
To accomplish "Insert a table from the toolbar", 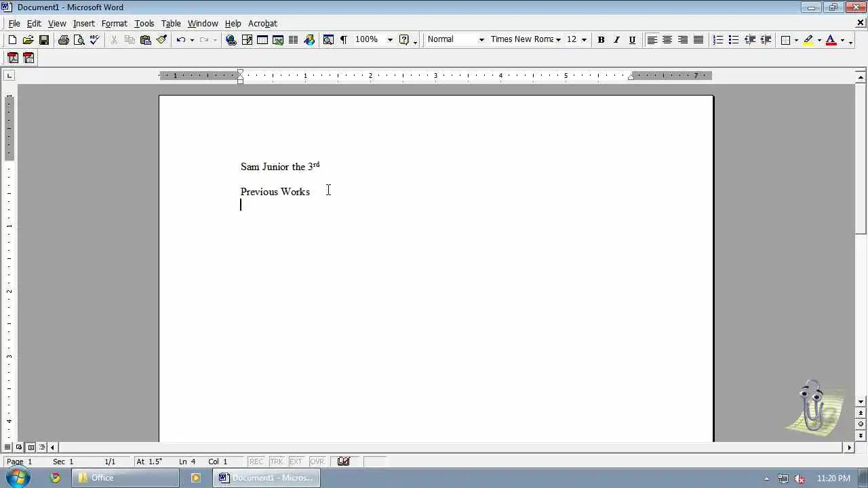I will point(262,40).
